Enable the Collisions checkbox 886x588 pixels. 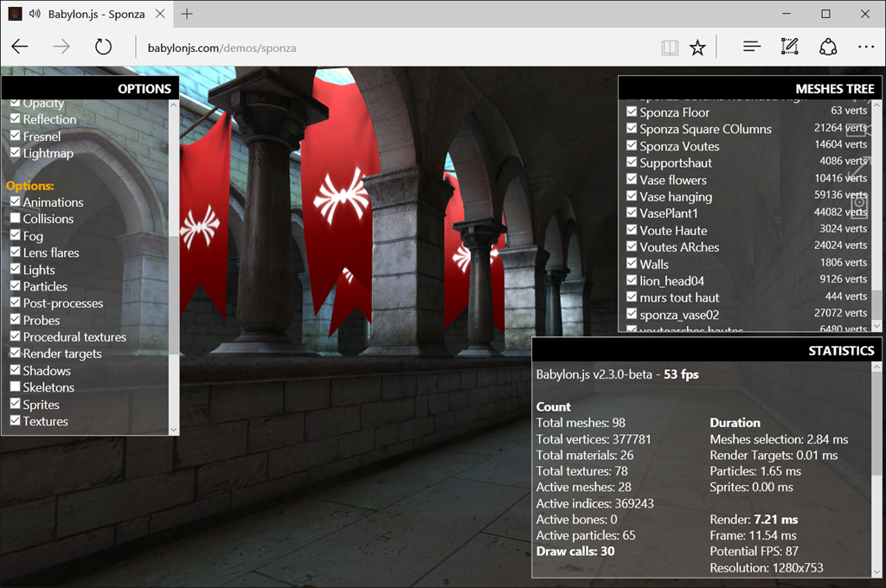[16, 218]
